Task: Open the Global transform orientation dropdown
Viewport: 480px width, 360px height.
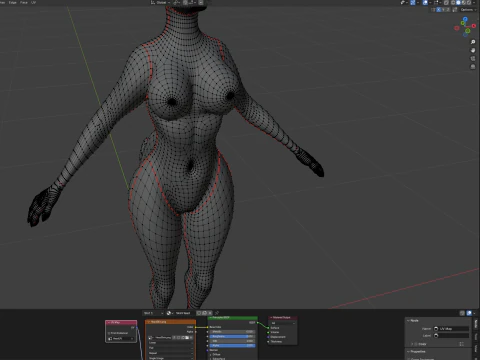Action: [x=161, y=2]
